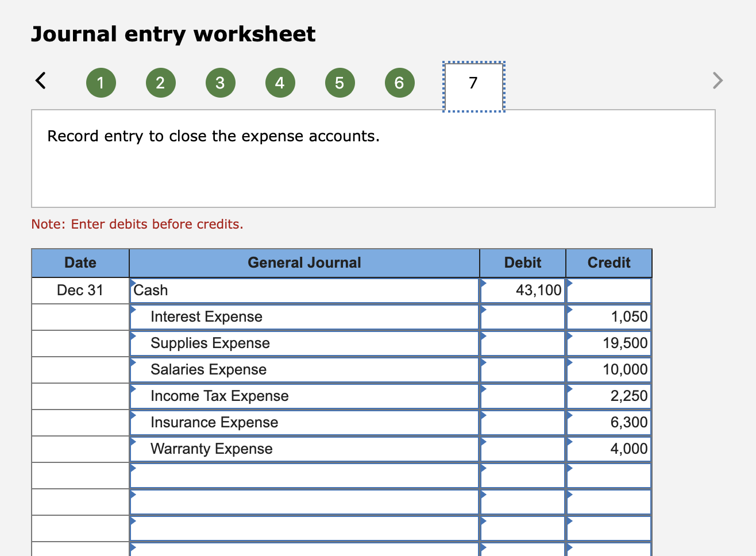Open journal entry step 3
This screenshot has height=556, width=756.
220,83
